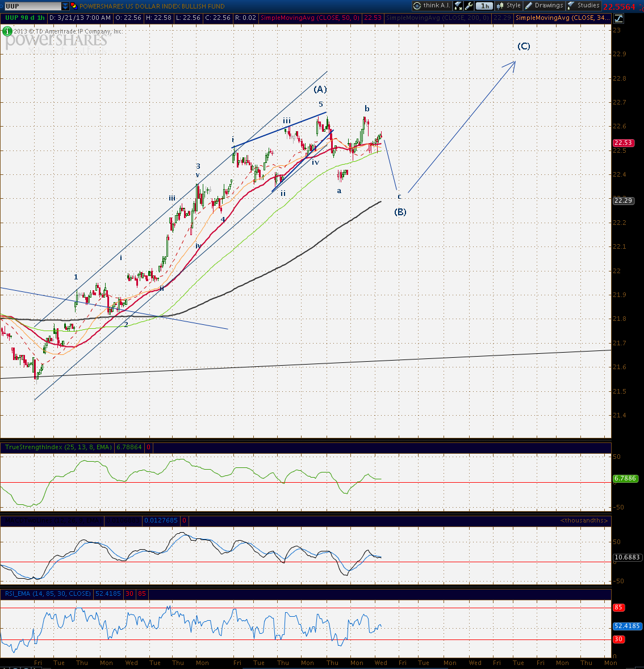This screenshot has width=644, height=669.
Task: Click the H: 22.58 high price readout
Action: pyautogui.click(x=158, y=18)
